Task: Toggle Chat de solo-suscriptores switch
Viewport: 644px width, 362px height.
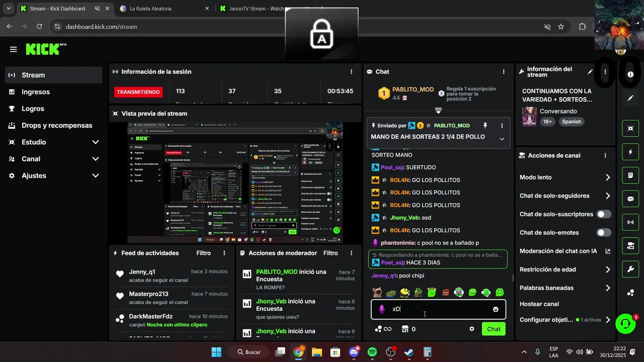Action: click(x=604, y=214)
